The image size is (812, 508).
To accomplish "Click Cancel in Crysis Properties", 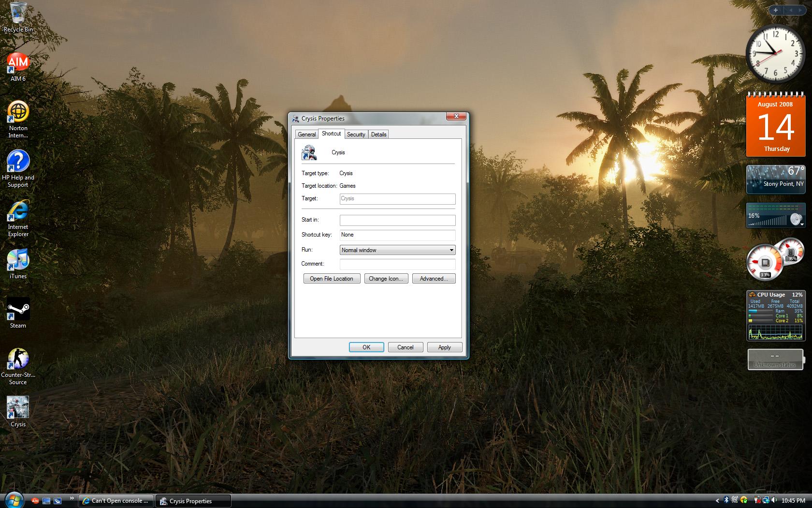I will click(405, 347).
